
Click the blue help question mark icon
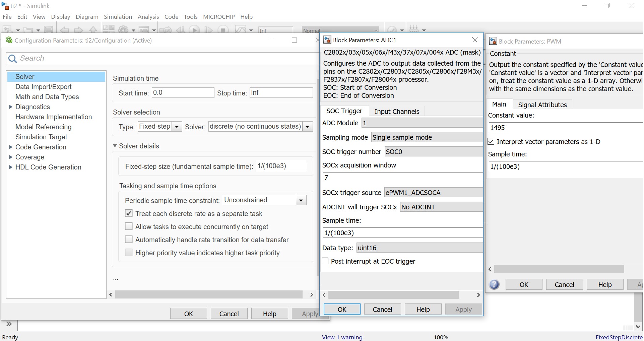pos(494,284)
